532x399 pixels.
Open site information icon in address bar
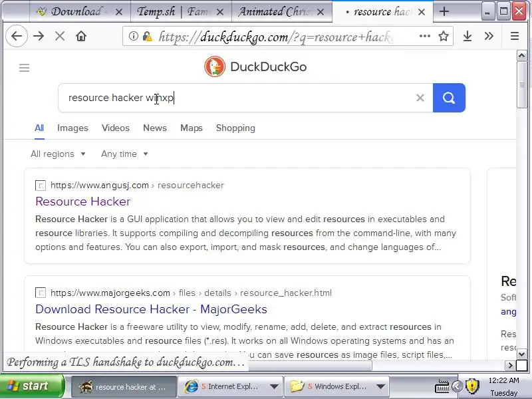coord(134,36)
